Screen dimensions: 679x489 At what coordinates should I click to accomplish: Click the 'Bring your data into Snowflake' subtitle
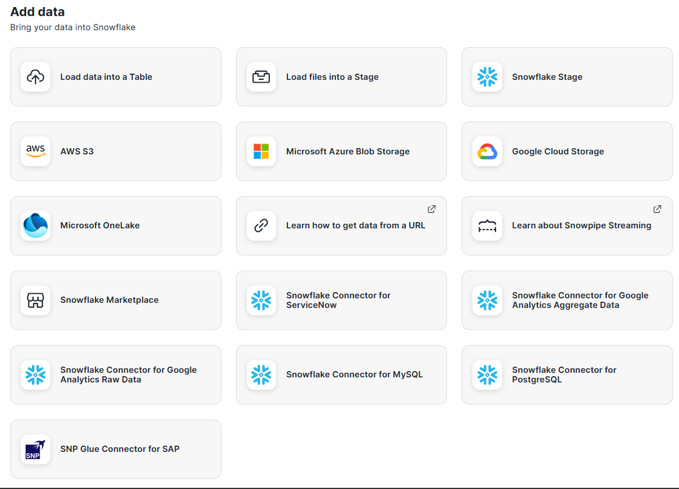point(73,27)
